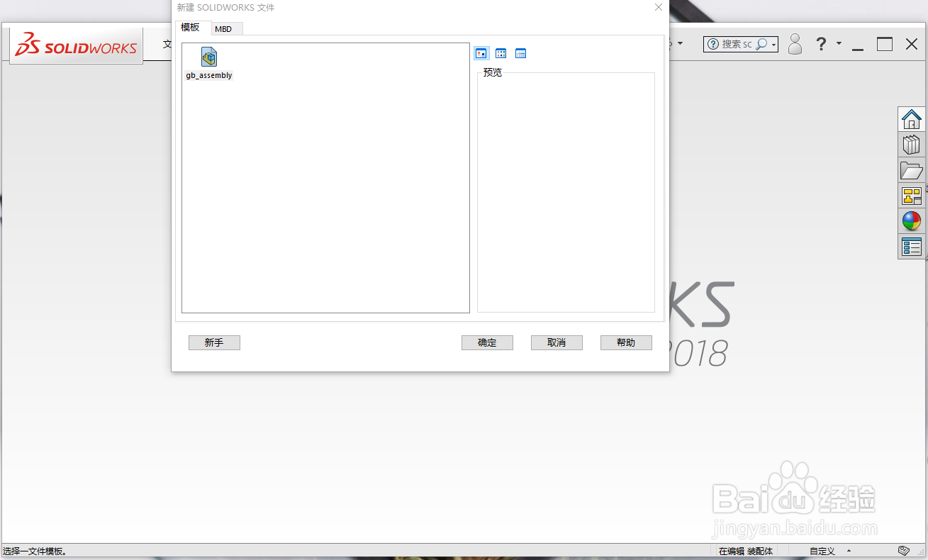Open the Custom Properties task pane
Image resolution: width=928 pixels, height=560 pixels.
tap(911, 247)
